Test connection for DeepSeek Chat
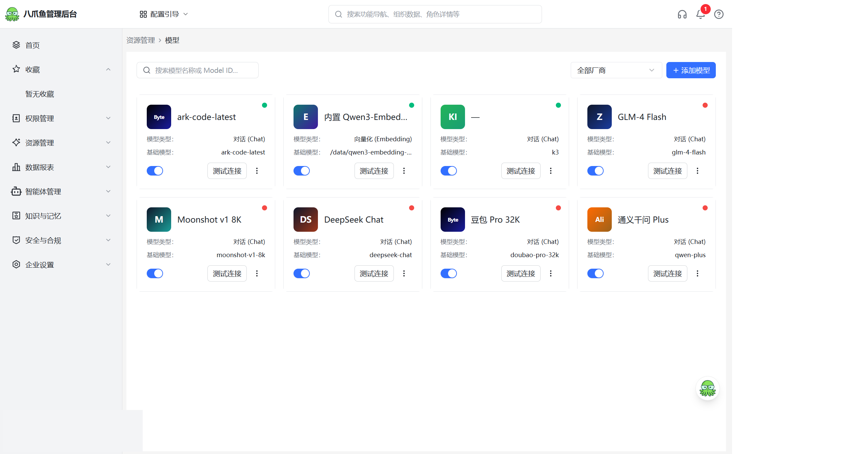Image resolution: width=868 pixels, height=454 pixels. [374, 273]
